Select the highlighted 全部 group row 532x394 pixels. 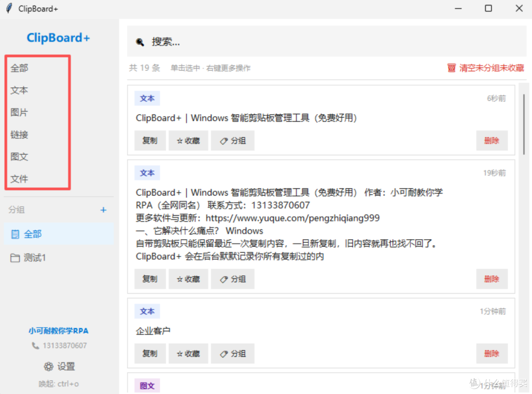[59, 234]
